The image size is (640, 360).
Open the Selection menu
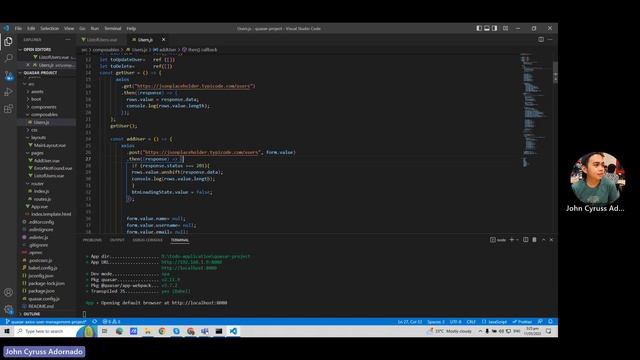coord(49,29)
